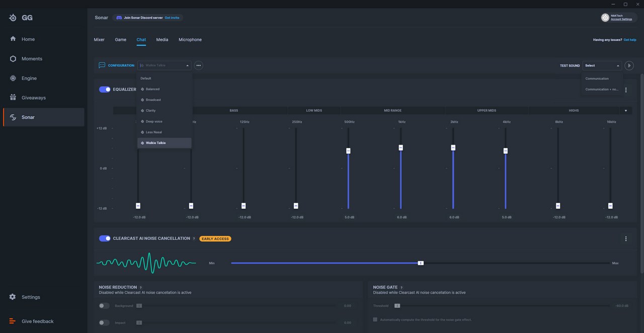Click the Early Access badge
Screen dimensions: 644x333
(x=215, y=239)
